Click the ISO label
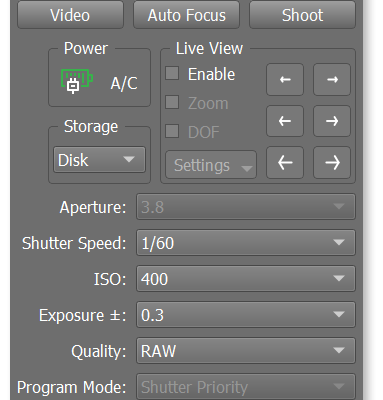The image size is (383, 400). 110,279
